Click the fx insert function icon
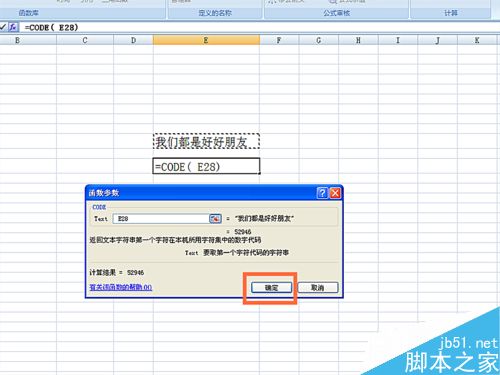Screen dimensions: 500x375 tap(13, 27)
